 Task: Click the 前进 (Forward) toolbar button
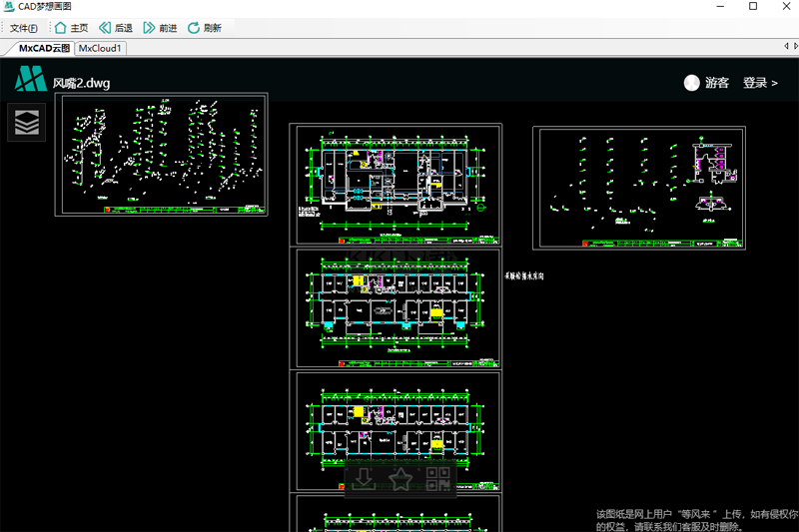(x=160, y=28)
